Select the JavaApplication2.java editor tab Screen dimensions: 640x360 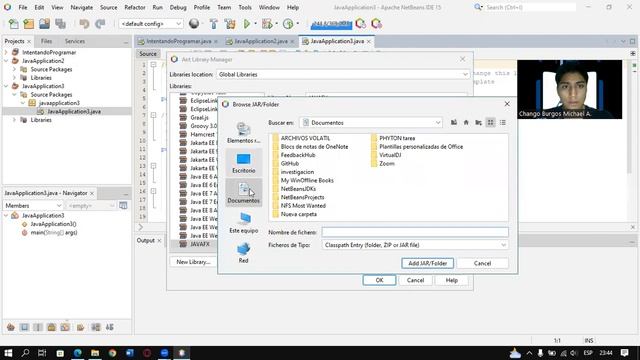260,41
